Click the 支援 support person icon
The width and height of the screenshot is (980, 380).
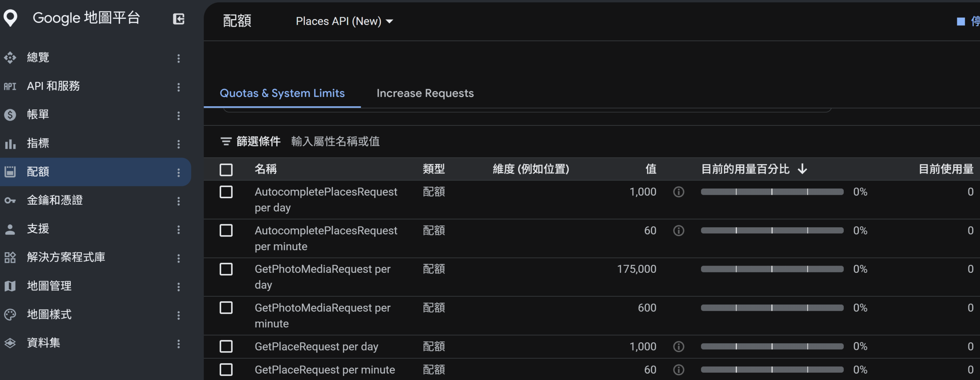pos(10,229)
